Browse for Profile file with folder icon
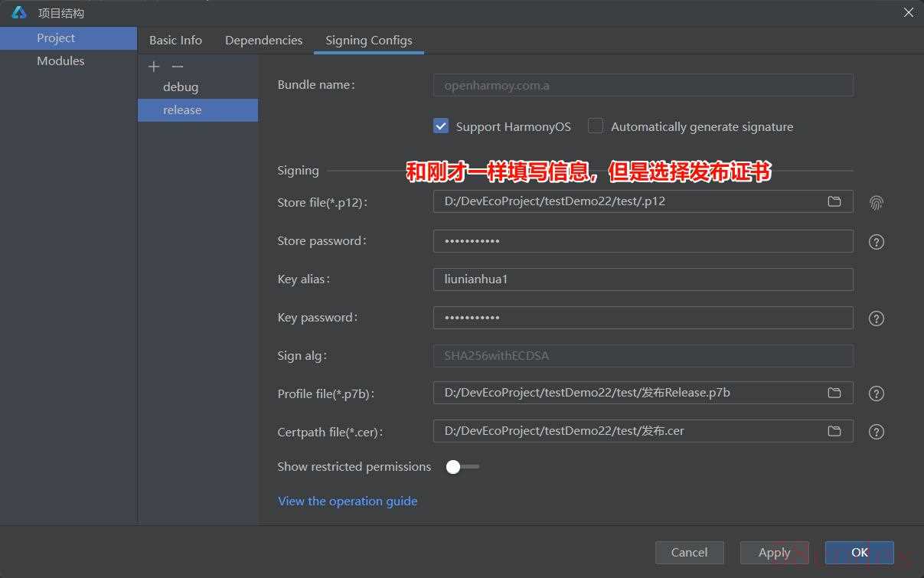The width and height of the screenshot is (924, 578). click(834, 393)
